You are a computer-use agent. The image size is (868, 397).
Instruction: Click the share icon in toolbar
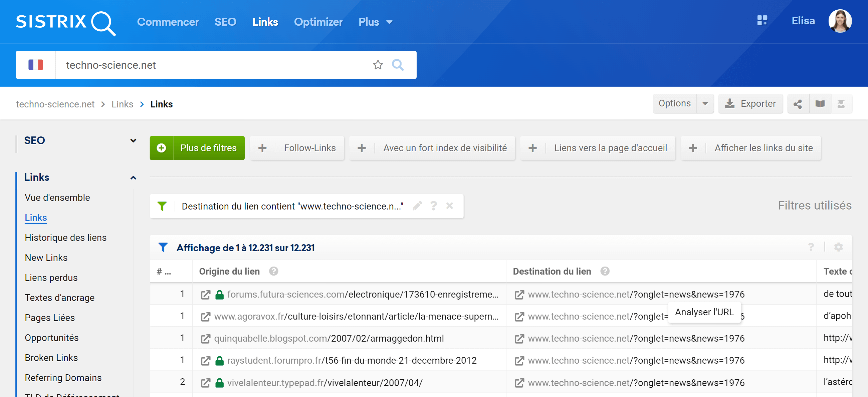(x=798, y=104)
